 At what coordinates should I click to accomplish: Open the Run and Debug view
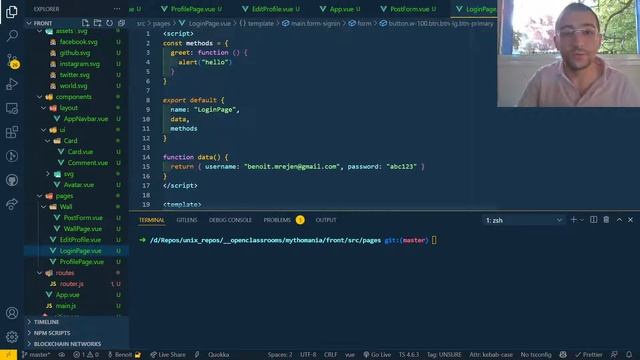coord(12,84)
